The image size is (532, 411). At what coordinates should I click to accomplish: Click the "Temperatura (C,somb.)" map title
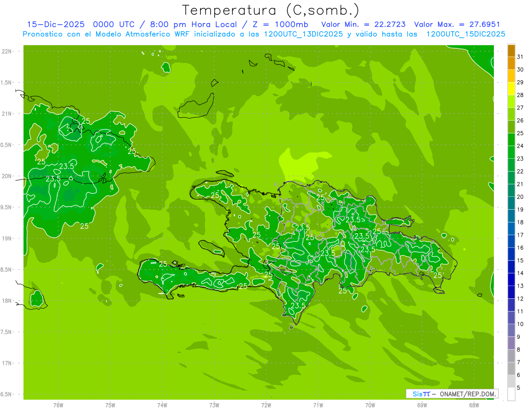(x=271, y=10)
